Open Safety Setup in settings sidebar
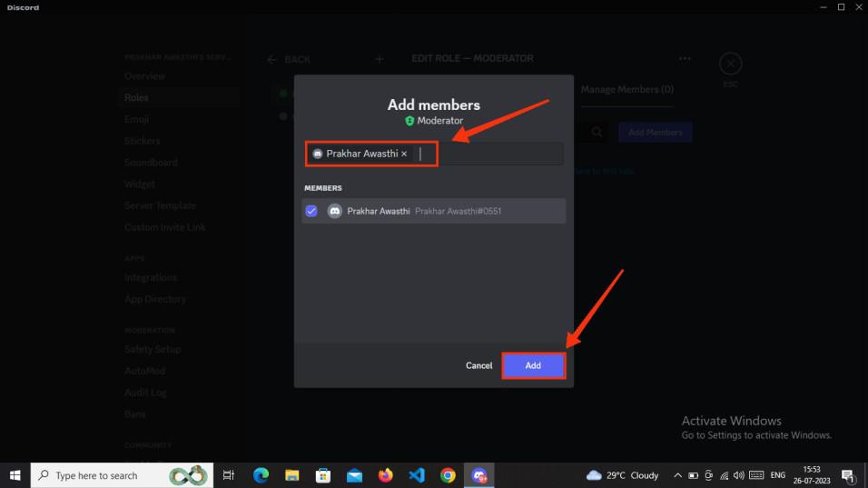868x488 pixels. [x=153, y=349]
